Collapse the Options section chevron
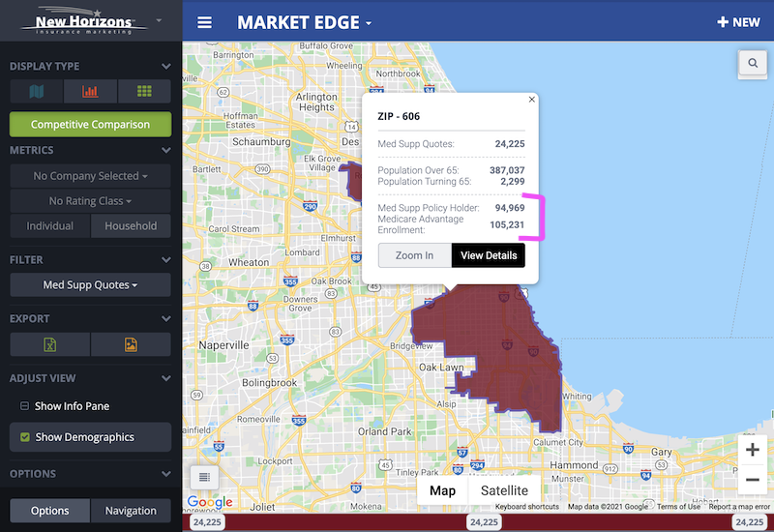774x532 pixels. pyautogui.click(x=165, y=474)
